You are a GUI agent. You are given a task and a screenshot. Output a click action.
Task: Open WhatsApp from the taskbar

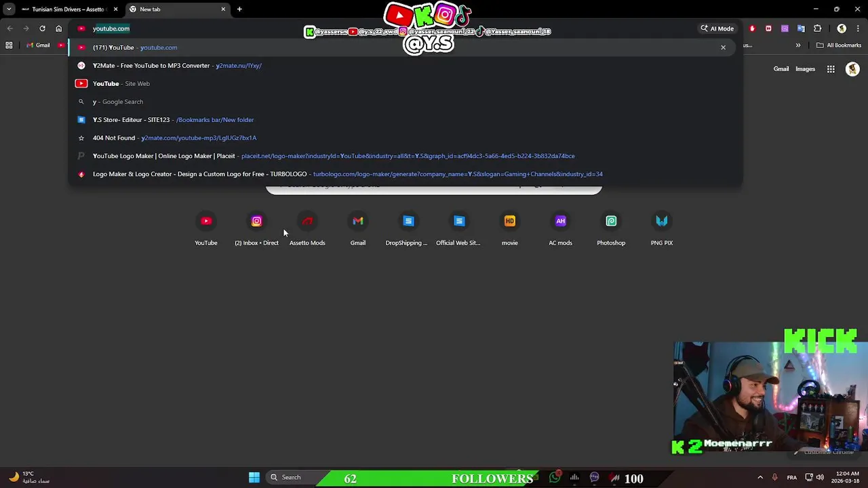(555, 477)
